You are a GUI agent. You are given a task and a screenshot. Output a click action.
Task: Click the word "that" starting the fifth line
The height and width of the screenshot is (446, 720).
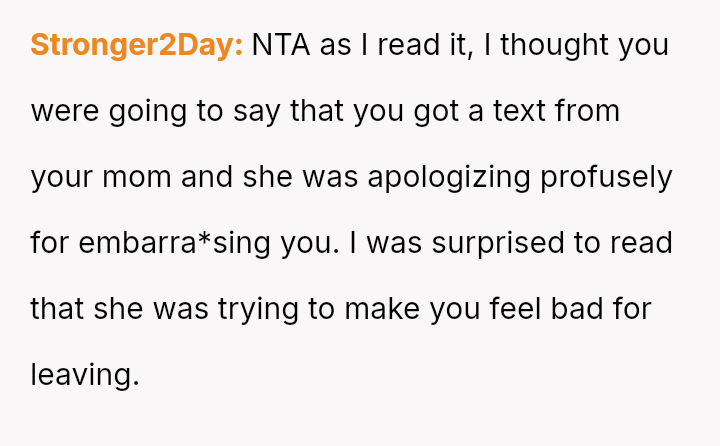point(58,309)
